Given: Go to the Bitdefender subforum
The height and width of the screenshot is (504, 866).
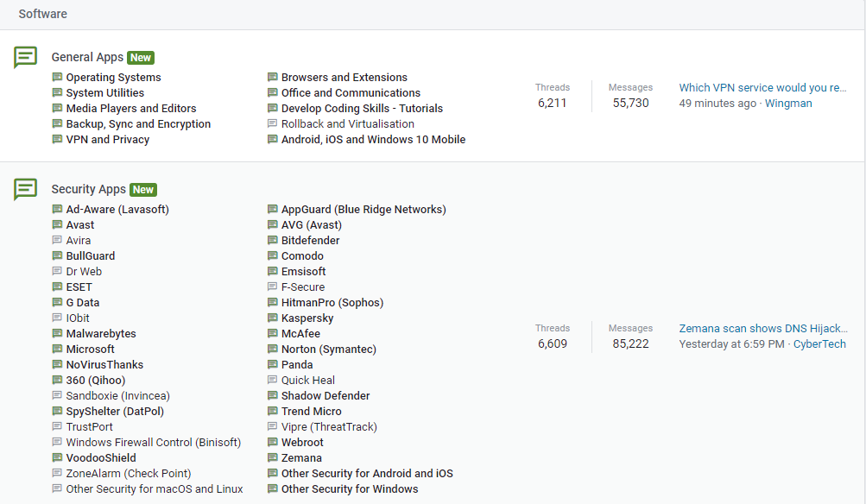Looking at the screenshot, I should [x=310, y=241].
